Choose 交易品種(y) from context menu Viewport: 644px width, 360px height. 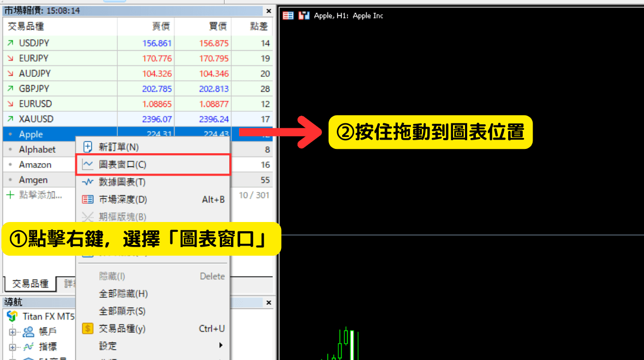(153, 329)
